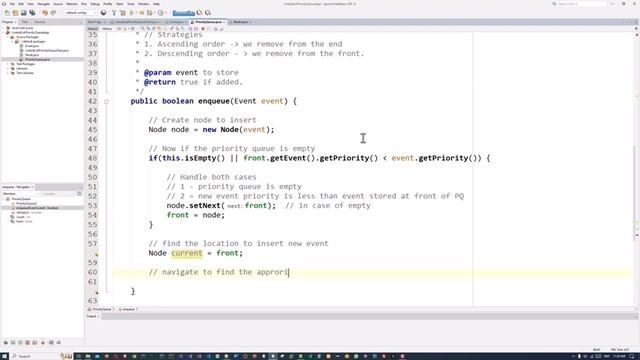The width and height of the screenshot is (640, 360).
Task: Select isEmpty method in Navigator members
Action: coord(29,213)
